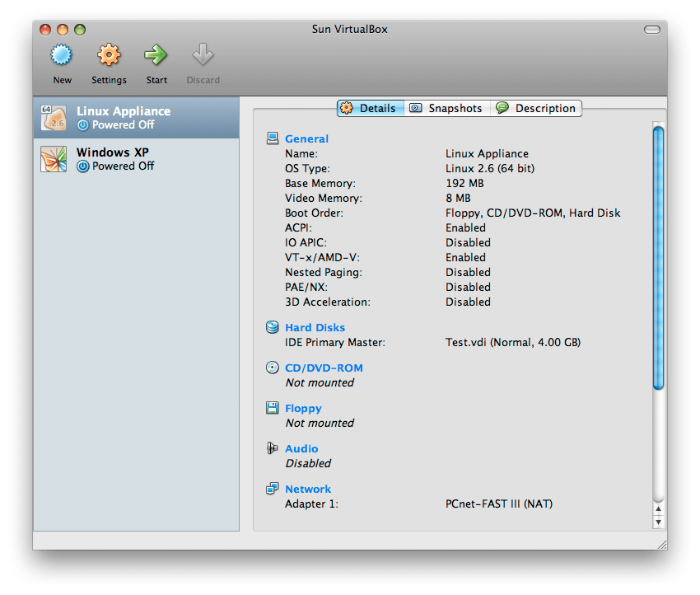Click Linux Appliance power state icon
This screenshot has height=595, width=700.
click(x=83, y=125)
